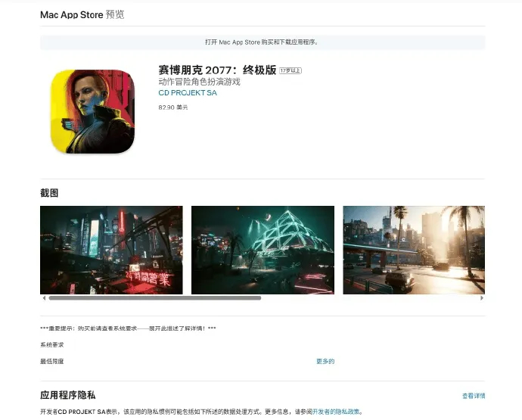The image size is (522, 420).
Task: Click the horizontal screenshot scrollbar thumb
Action: [155, 298]
